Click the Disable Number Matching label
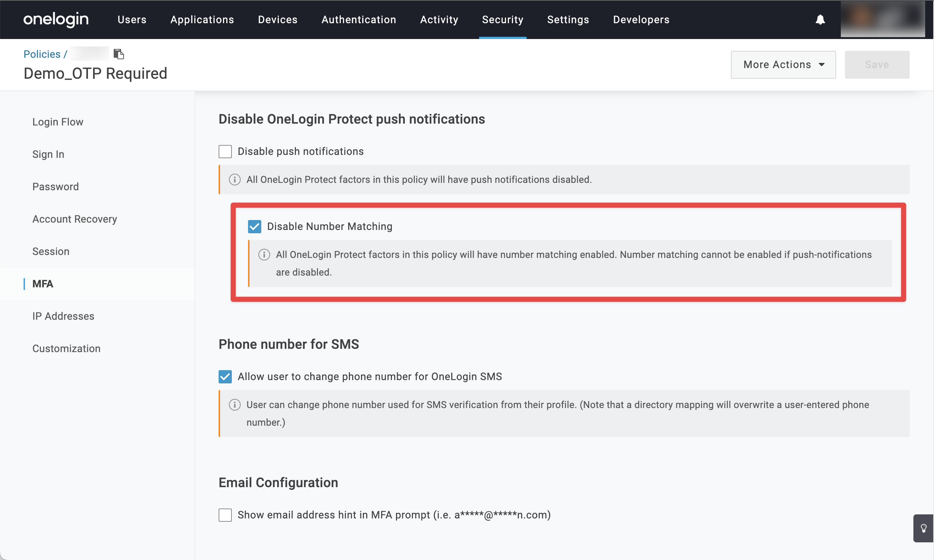Image resolution: width=934 pixels, height=560 pixels. tap(329, 226)
